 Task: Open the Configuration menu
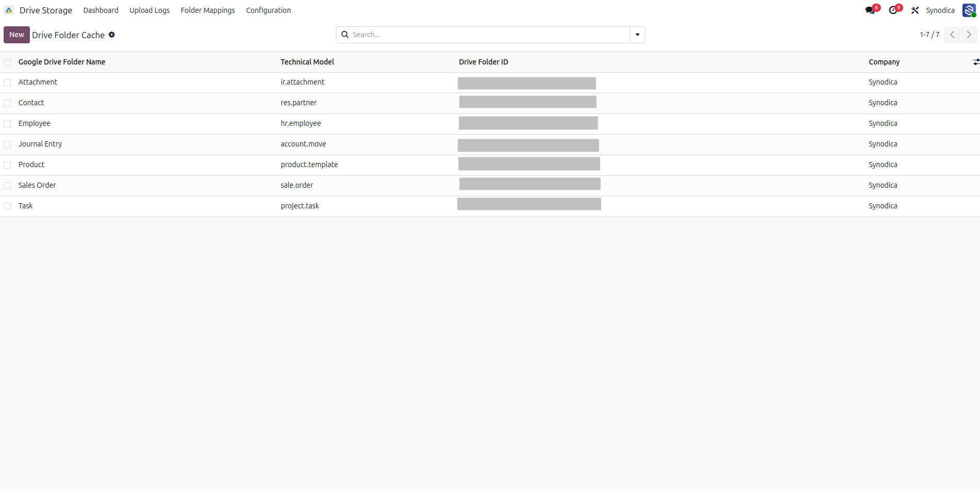pyautogui.click(x=268, y=10)
